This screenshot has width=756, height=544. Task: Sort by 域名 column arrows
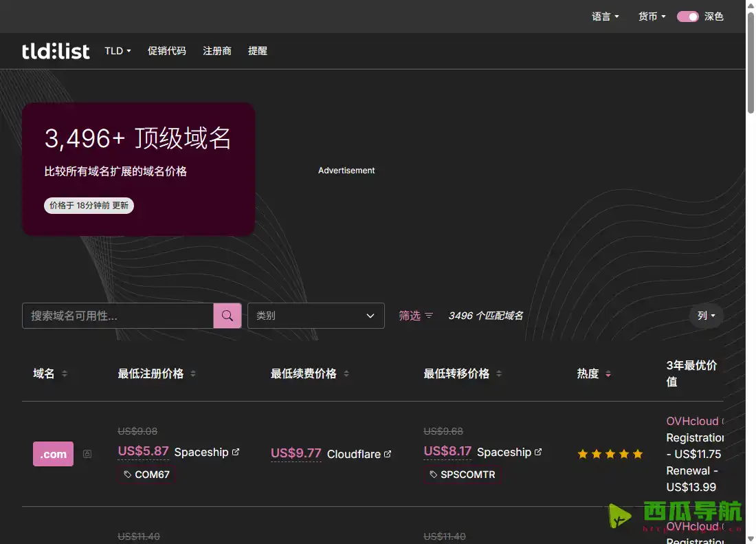click(65, 373)
